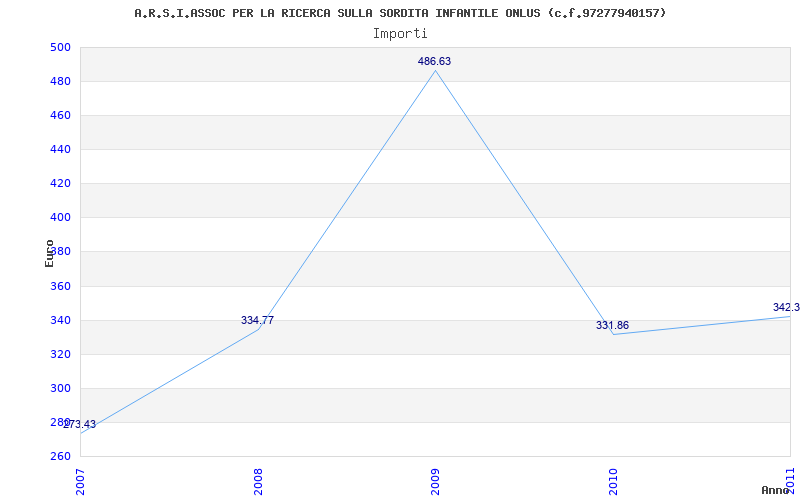Click the 420 y-axis value
Image resolution: width=800 pixels, height=500 pixels.
[x=60, y=184]
